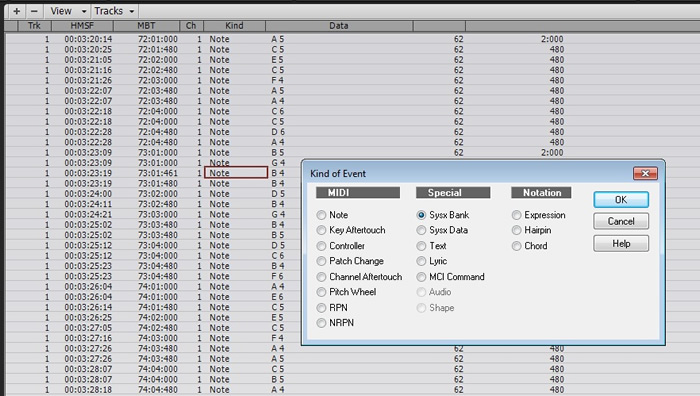Click the minus delete event icon
Screen dimensions: 700x396
point(34,11)
